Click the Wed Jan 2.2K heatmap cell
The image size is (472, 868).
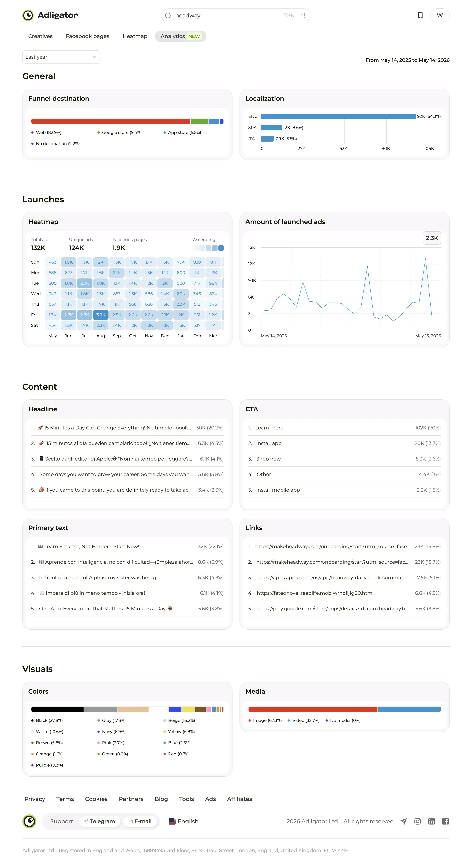point(181,294)
